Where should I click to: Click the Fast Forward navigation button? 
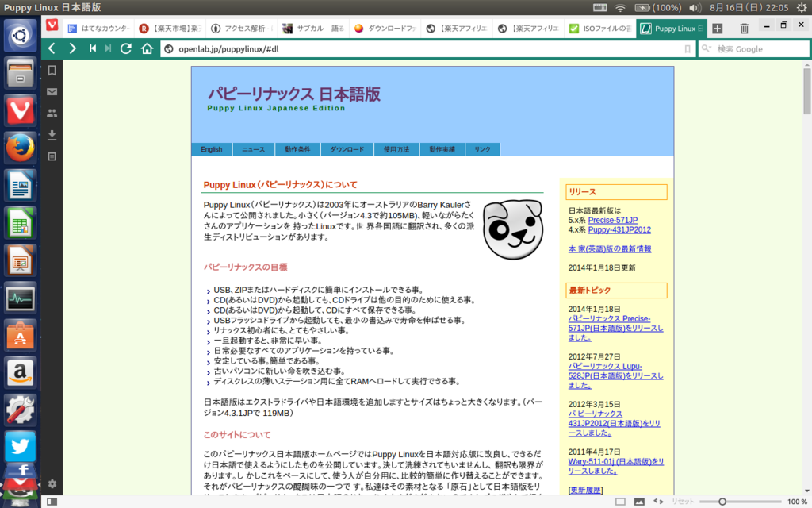point(108,48)
